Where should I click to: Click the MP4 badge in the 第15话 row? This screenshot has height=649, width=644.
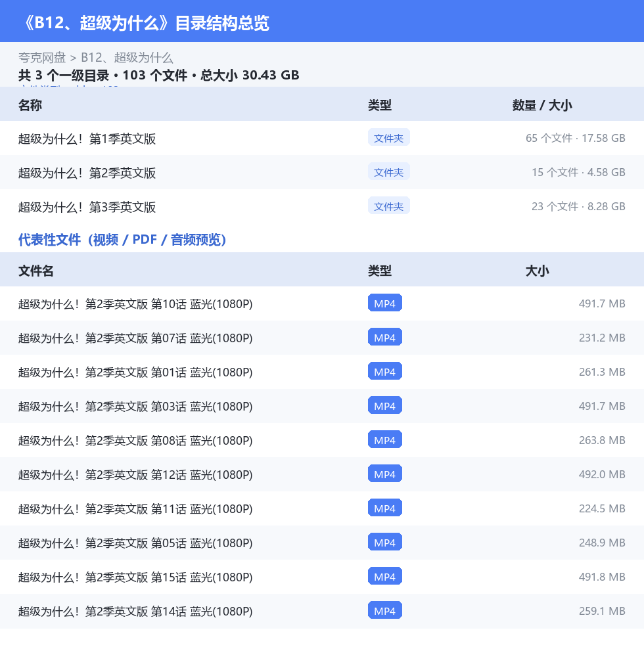(x=384, y=577)
